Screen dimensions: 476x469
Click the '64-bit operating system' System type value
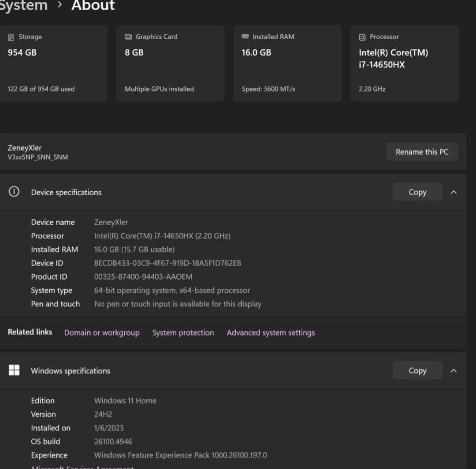pos(172,290)
